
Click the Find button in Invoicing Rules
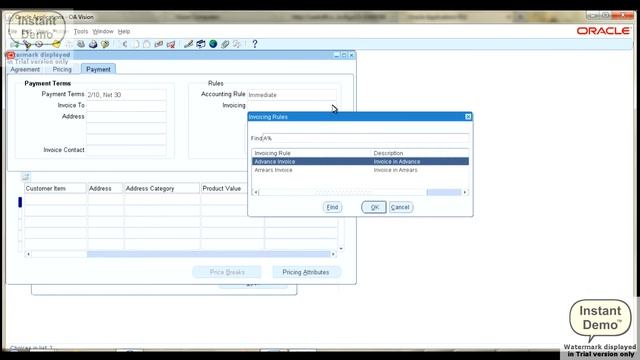pos(332,207)
